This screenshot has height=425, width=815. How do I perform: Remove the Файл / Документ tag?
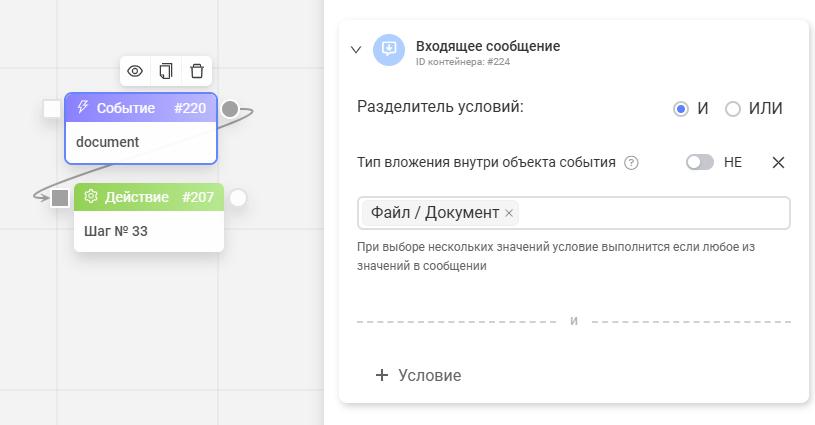pos(509,213)
